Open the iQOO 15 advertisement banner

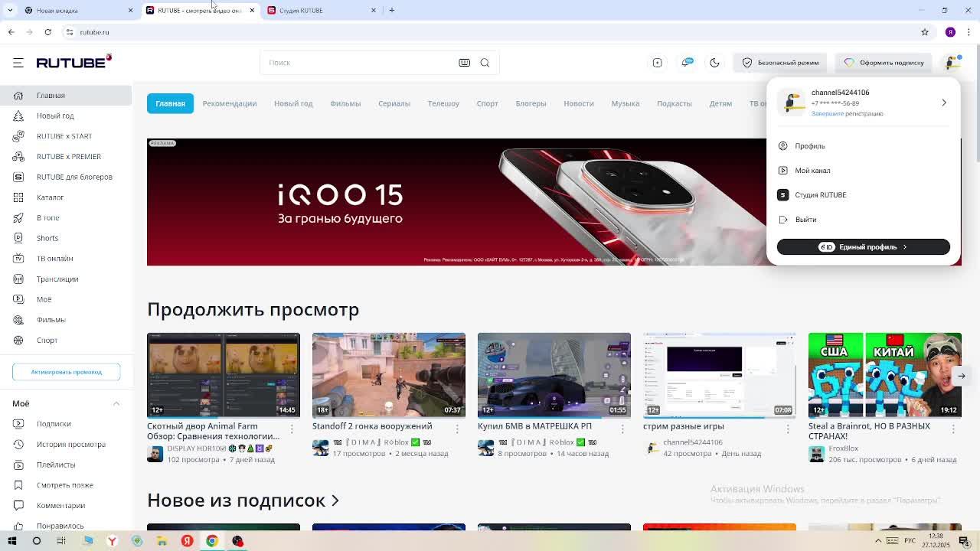tap(456, 202)
